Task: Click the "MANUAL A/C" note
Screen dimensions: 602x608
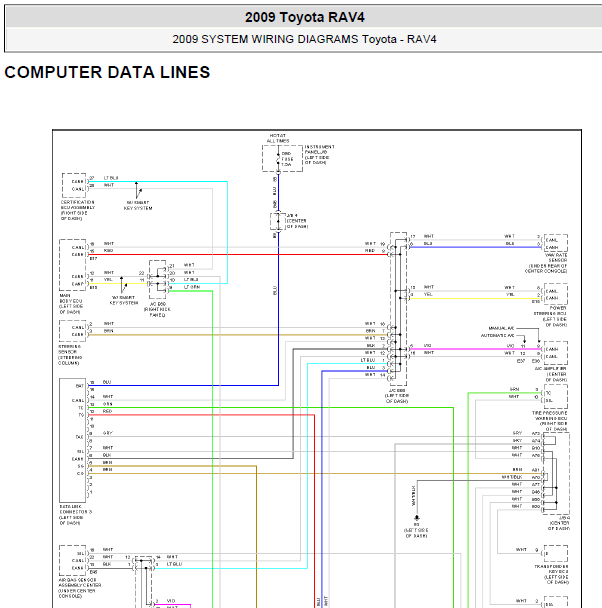Action: pos(501,328)
